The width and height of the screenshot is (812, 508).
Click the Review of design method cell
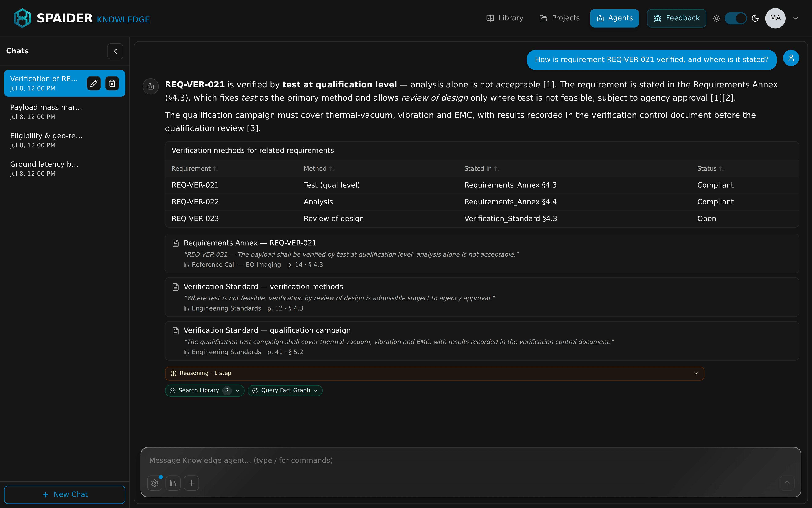click(333, 219)
